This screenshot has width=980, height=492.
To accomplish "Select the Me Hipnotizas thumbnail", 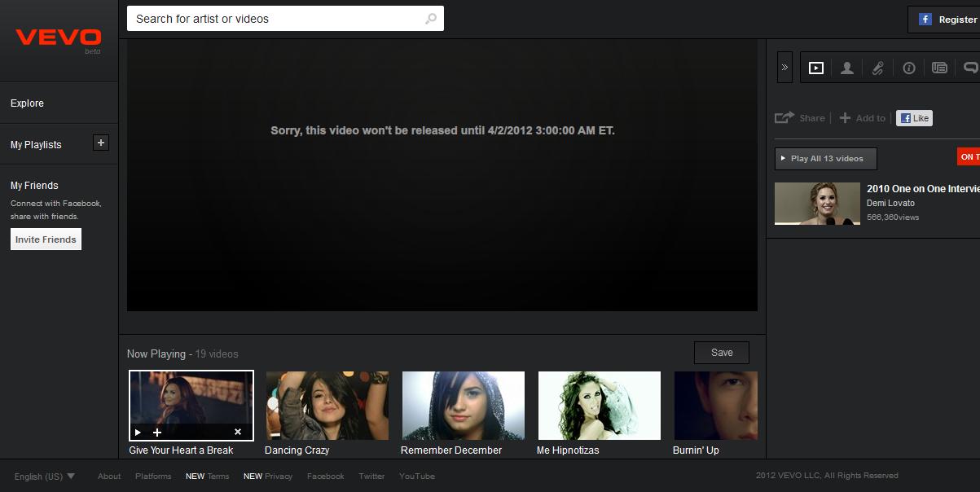I will click(600, 406).
